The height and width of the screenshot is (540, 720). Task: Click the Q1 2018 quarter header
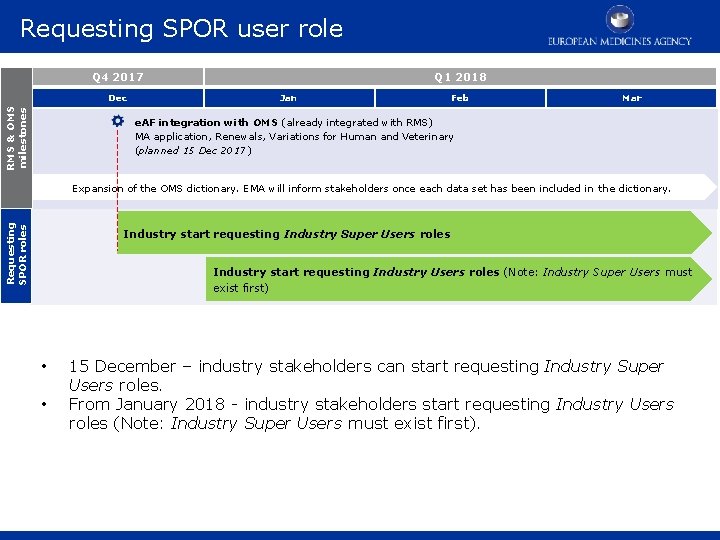point(460,77)
